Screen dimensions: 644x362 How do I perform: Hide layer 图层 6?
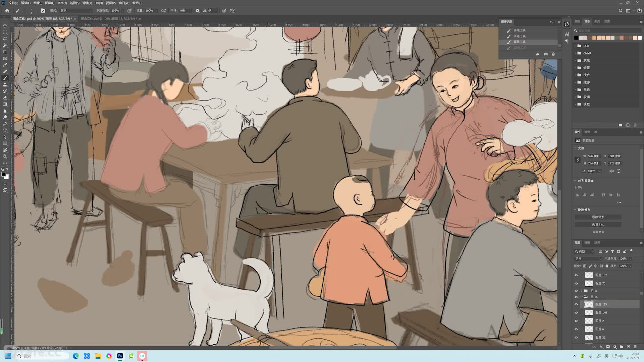pyautogui.click(x=576, y=329)
